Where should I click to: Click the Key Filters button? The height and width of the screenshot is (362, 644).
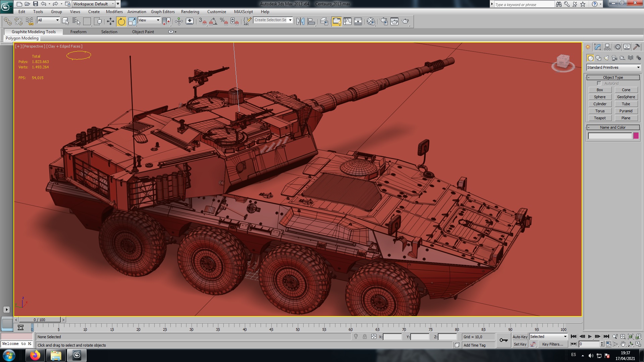click(552, 344)
